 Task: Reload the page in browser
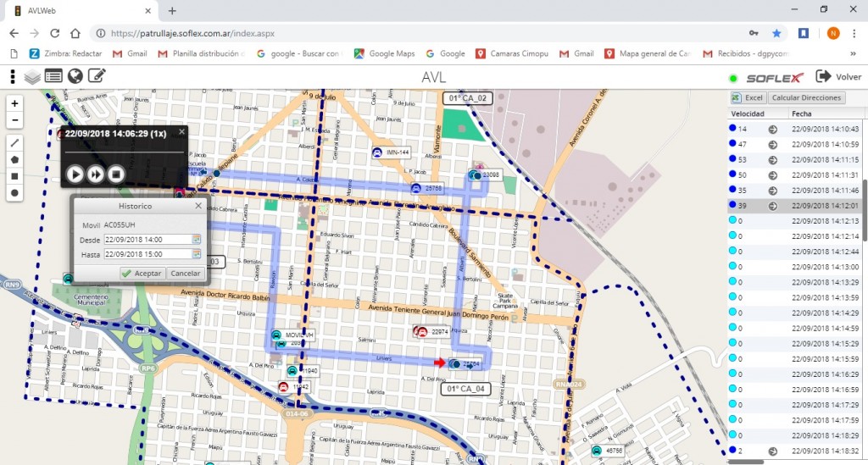tap(54, 33)
